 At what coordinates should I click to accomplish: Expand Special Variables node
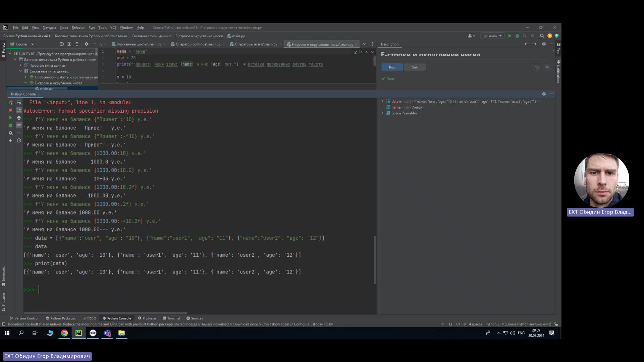point(382,113)
